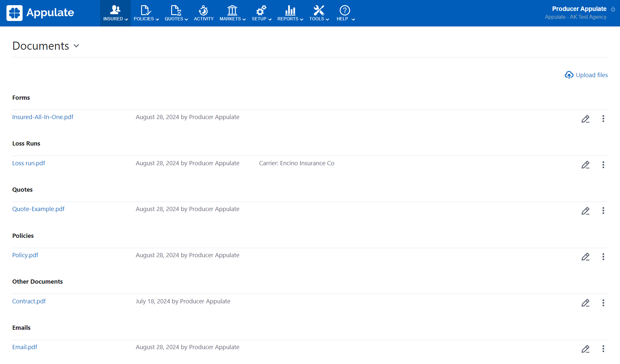This screenshot has width=620, height=364.
Task: Expand the Reports navigation menu
Action: [x=290, y=13]
